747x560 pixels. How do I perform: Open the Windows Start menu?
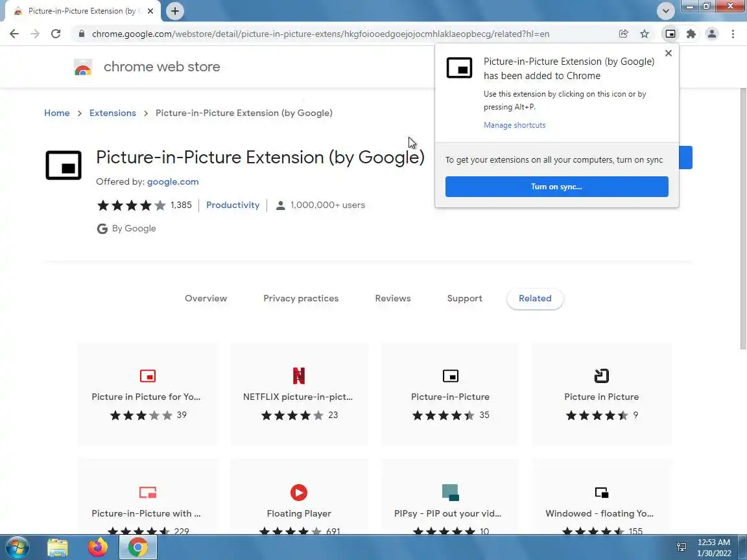coord(17,547)
